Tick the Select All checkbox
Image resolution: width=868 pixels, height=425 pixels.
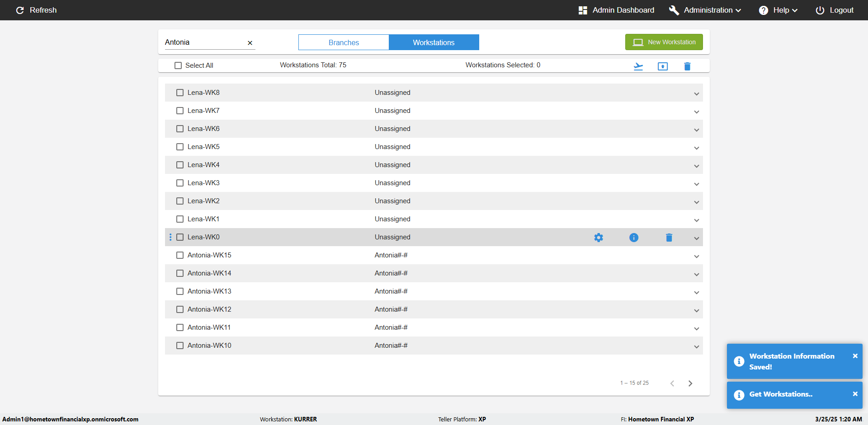pyautogui.click(x=178, y=65)
